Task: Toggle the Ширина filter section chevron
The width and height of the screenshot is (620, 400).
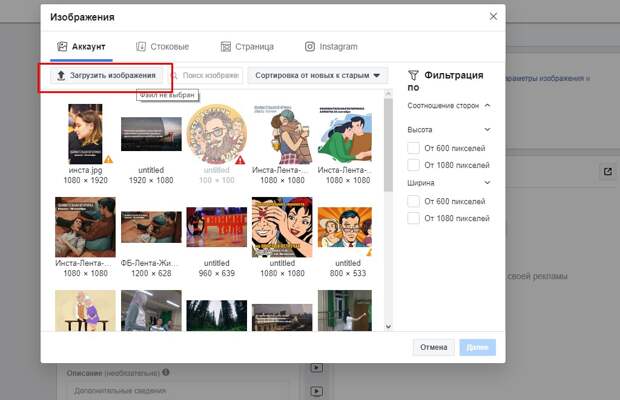Action: pyautogui.click(x=487, y=183)
